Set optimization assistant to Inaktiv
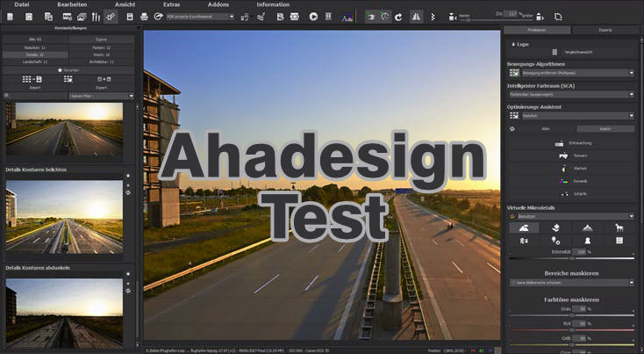644x354 pixels. pyautogui.click(x=605, y=129)
